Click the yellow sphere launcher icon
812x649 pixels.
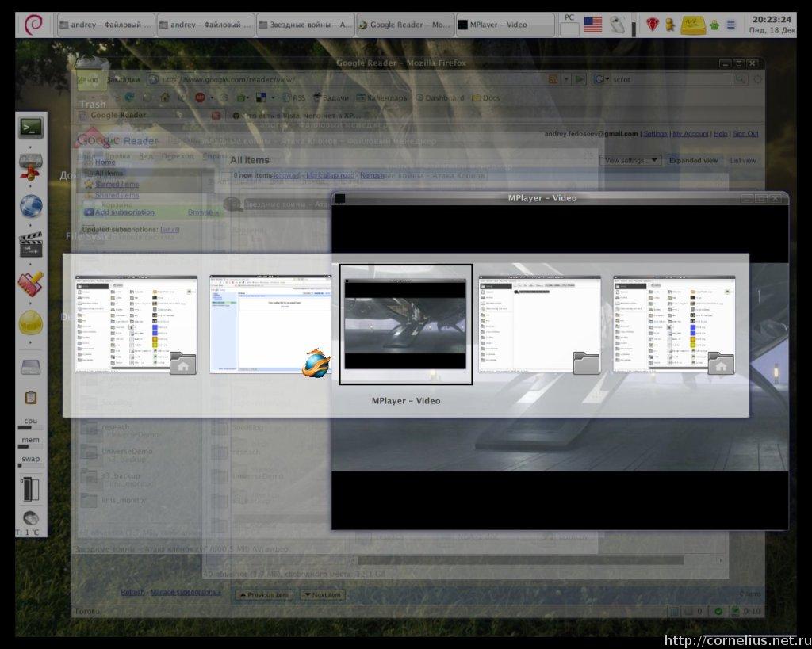(x=31, y=323)
